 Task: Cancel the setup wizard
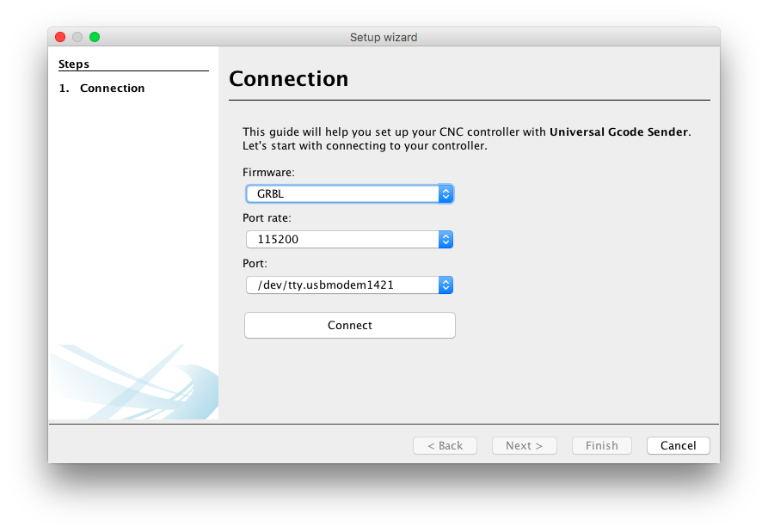[678, 445]
